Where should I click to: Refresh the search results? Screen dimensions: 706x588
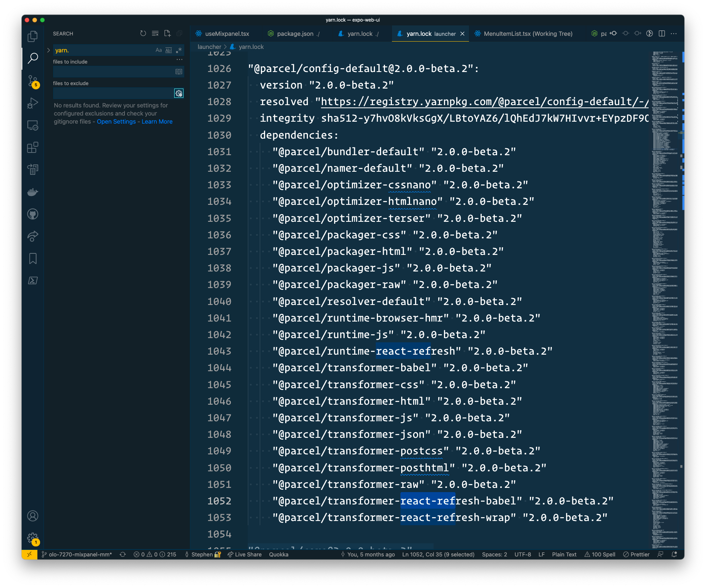[x=143, y=34]
